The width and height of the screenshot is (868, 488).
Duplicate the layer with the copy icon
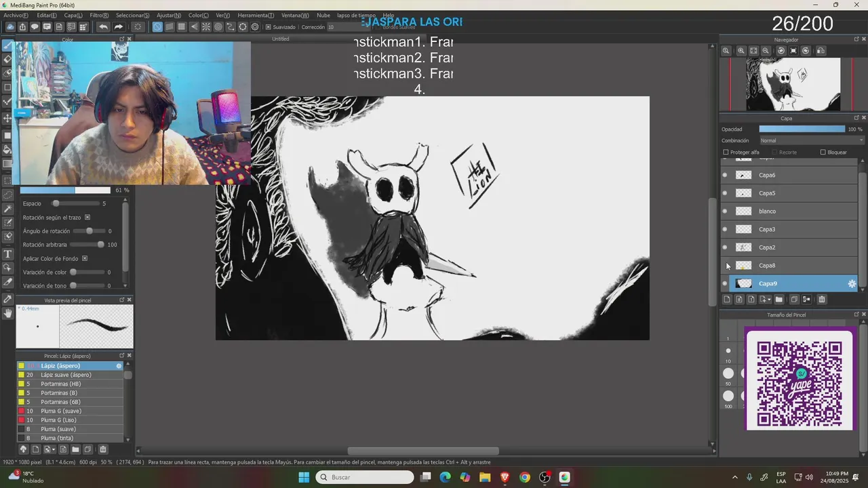pos(794,300)
